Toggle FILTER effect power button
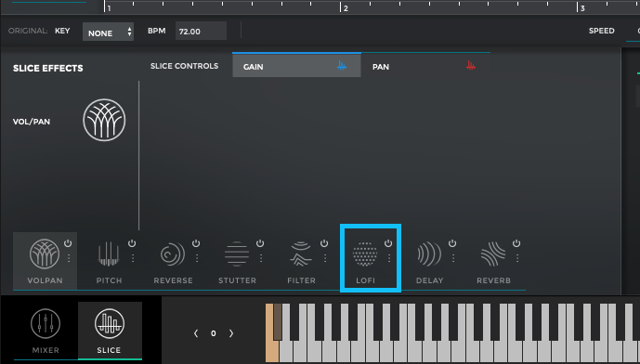This screenshot has height=364, width=640. [324, 243]
